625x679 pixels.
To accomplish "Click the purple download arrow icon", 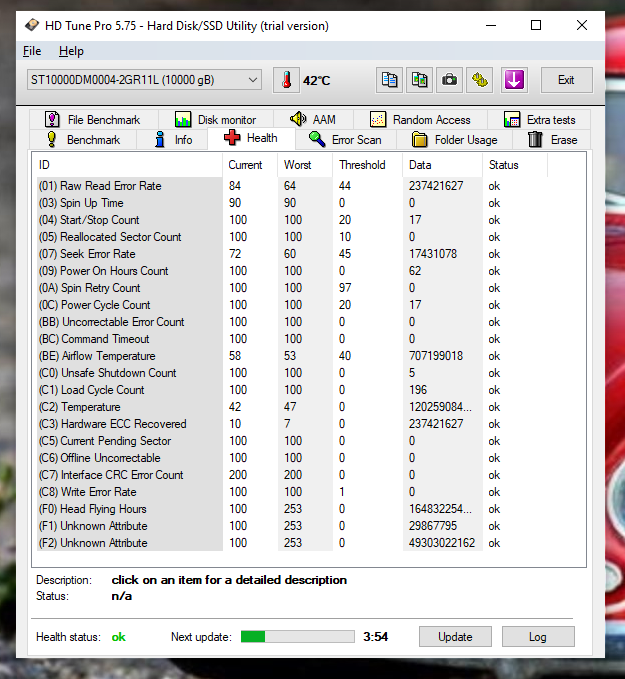I will click(x=514, y=80).
